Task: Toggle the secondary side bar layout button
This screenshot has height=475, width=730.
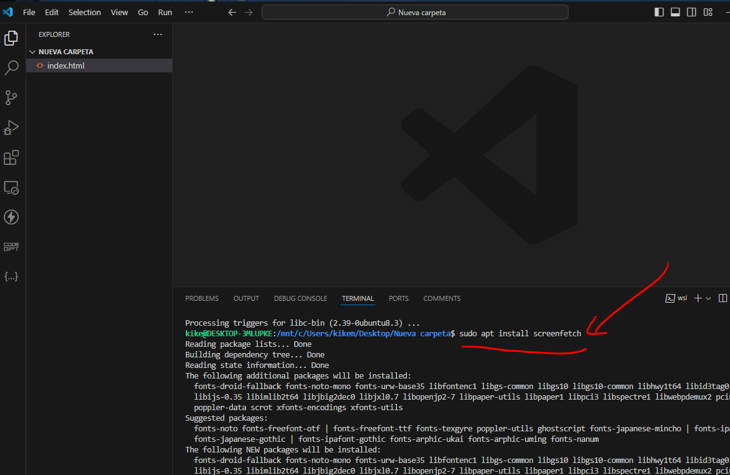Action: point(691,12)
